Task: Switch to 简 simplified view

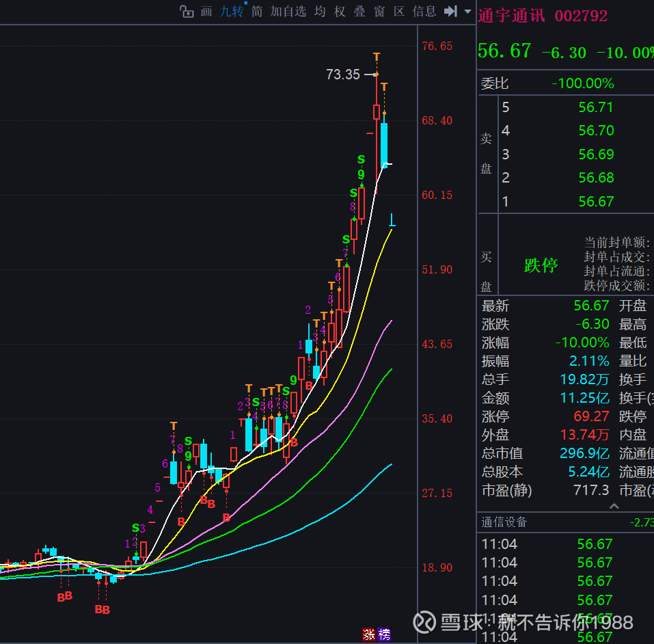Action: tap(257, 11)
